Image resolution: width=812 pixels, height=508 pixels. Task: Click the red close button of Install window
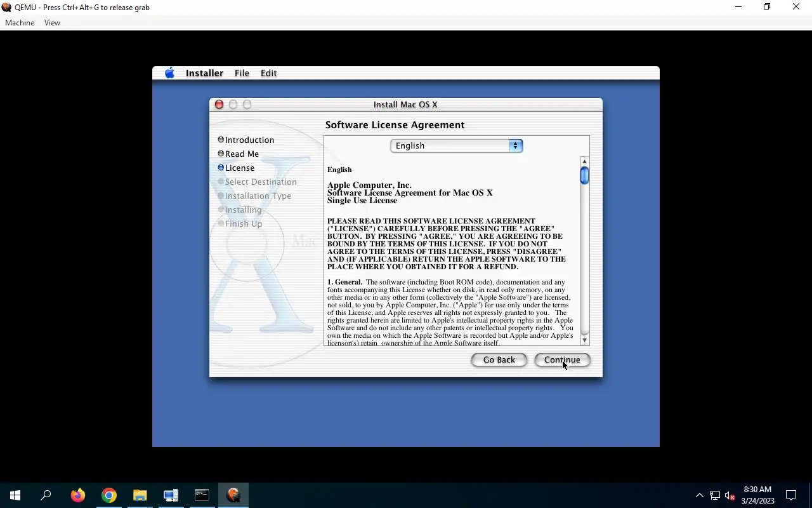[x=219, y=104]
